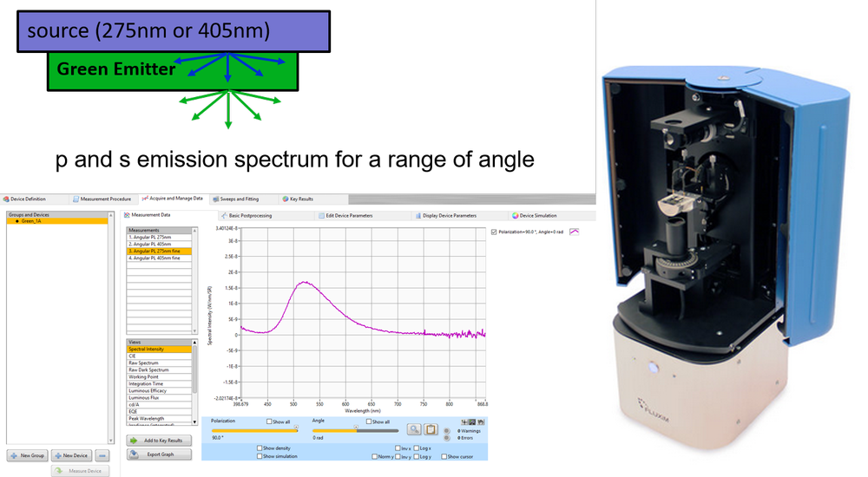Select Acquire and Manage Data tab
Viewport: 868px width, 477px height.
click(172, 199)
